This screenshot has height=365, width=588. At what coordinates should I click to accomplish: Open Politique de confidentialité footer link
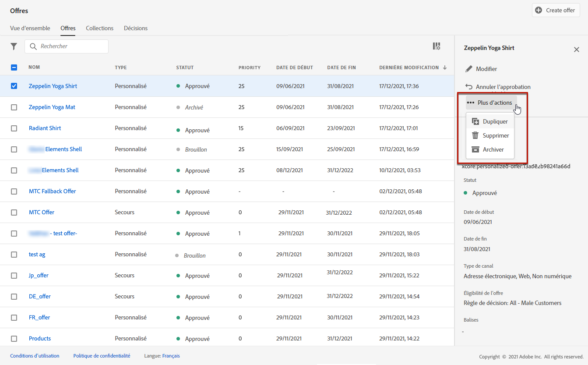tap(102, 356)
